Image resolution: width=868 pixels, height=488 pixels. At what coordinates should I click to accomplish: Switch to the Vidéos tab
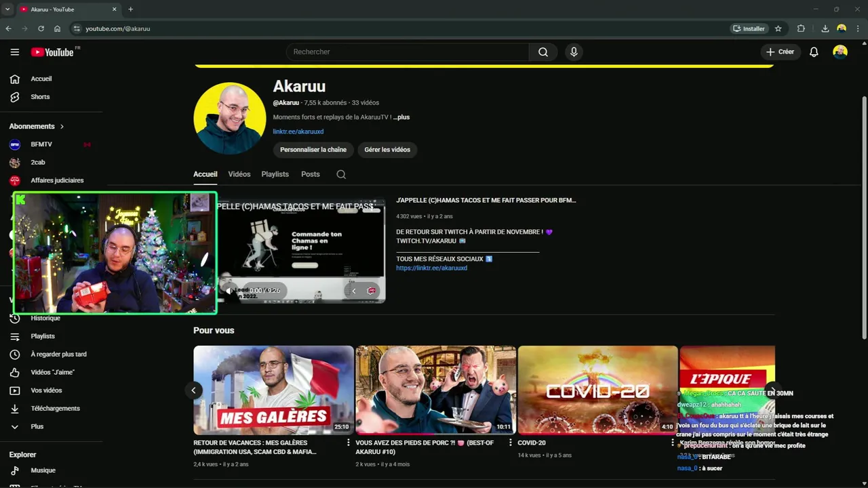pos(239,174)
